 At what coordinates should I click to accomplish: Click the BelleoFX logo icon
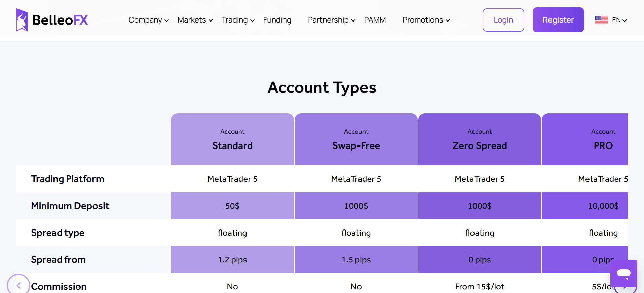tap(22, 20)
